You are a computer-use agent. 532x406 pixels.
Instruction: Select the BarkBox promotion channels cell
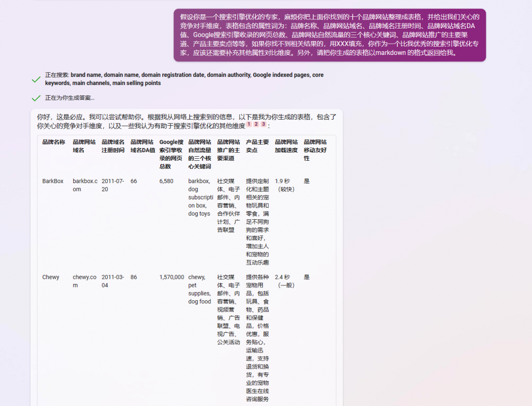[229, 206]
